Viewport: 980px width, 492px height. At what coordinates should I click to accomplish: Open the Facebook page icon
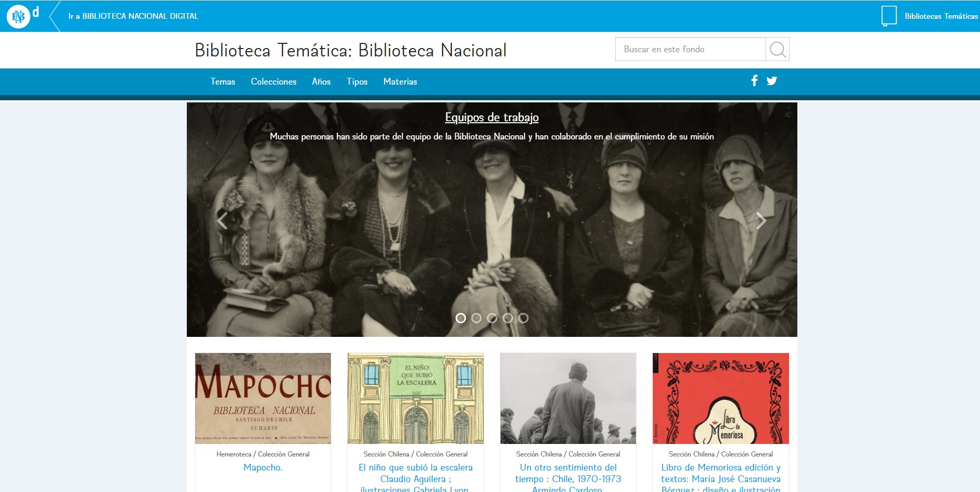754,80
